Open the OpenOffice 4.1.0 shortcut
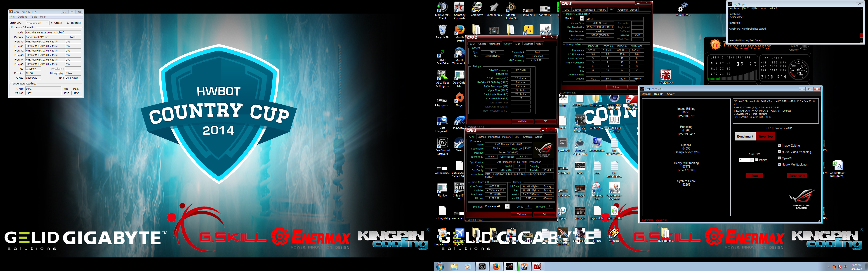This screenshot has height=271, width=868. click(x=459, y=78)
